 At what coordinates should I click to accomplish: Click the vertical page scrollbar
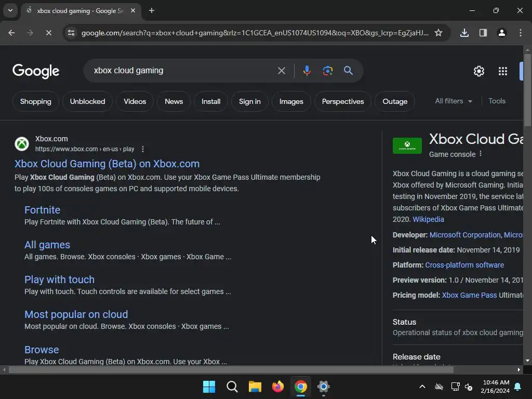tap(527, 90)
